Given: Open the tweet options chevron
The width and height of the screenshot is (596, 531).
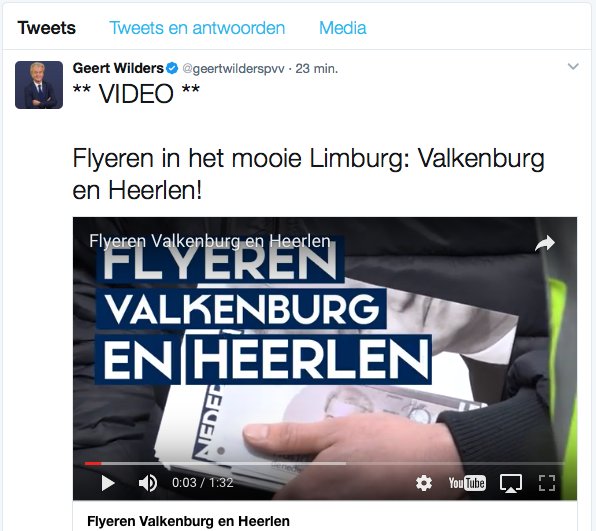Looking at the screenshot, I should pyautogui.click(x=573, y=67).
